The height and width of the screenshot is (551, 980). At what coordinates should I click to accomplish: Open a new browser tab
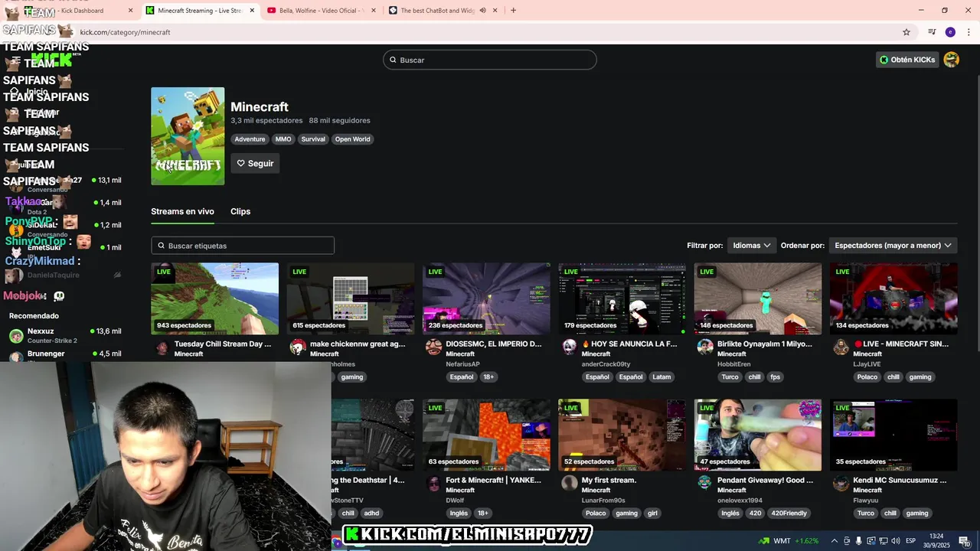pos(513,10)
